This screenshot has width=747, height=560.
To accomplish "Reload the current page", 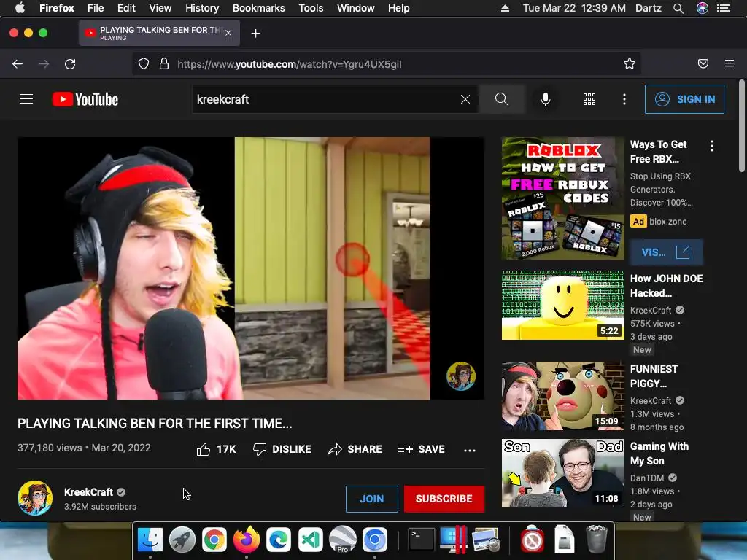I will point(70,64).
